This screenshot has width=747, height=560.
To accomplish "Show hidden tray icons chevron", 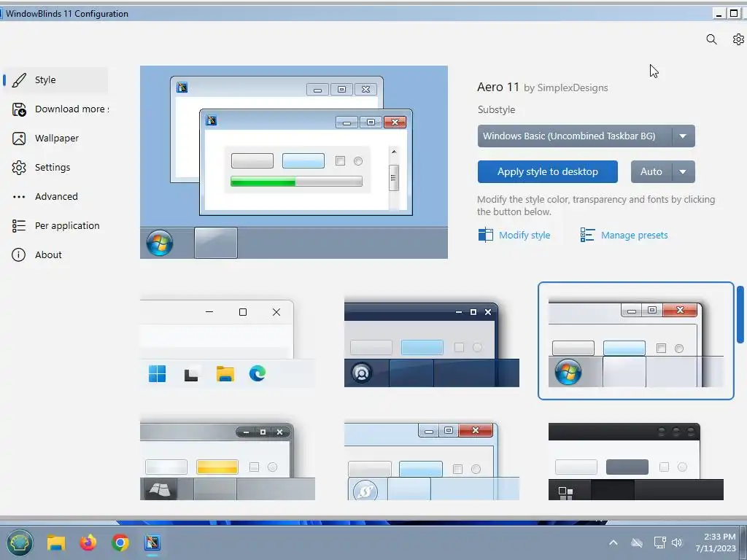I will point(614,542).
